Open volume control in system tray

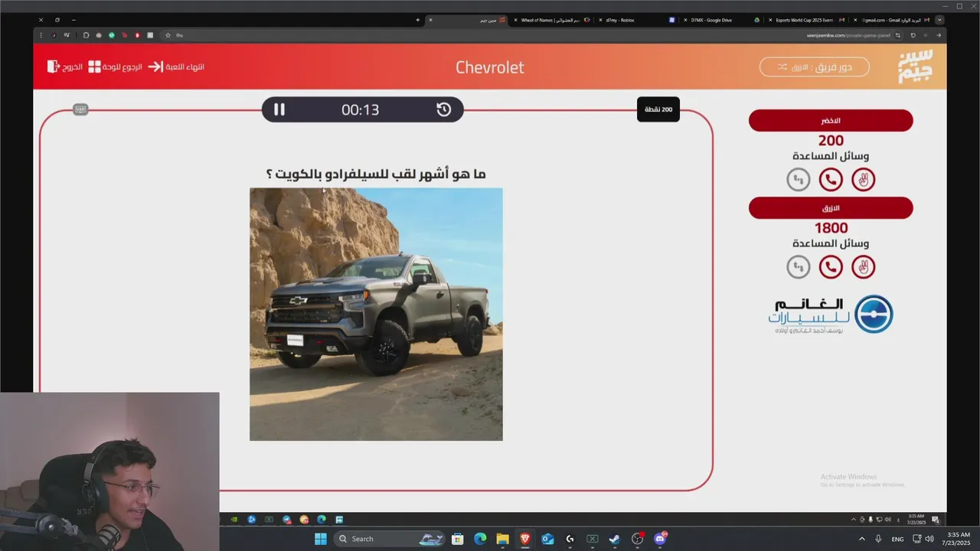[929, 539]
